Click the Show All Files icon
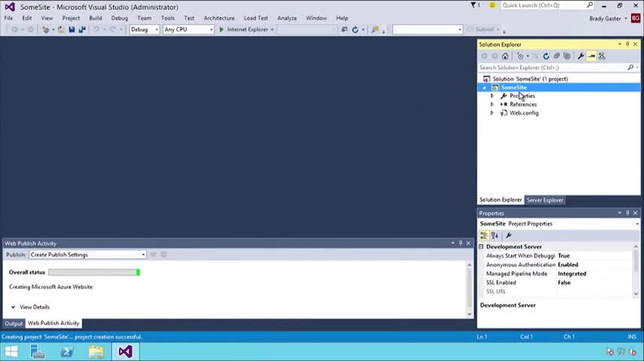Image resolution: width=644 pixels, height=361 pixels. tap(567, 56)
